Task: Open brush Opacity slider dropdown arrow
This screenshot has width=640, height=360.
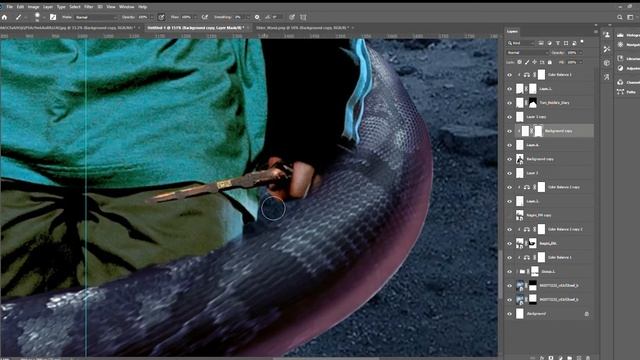Action: 151,17
